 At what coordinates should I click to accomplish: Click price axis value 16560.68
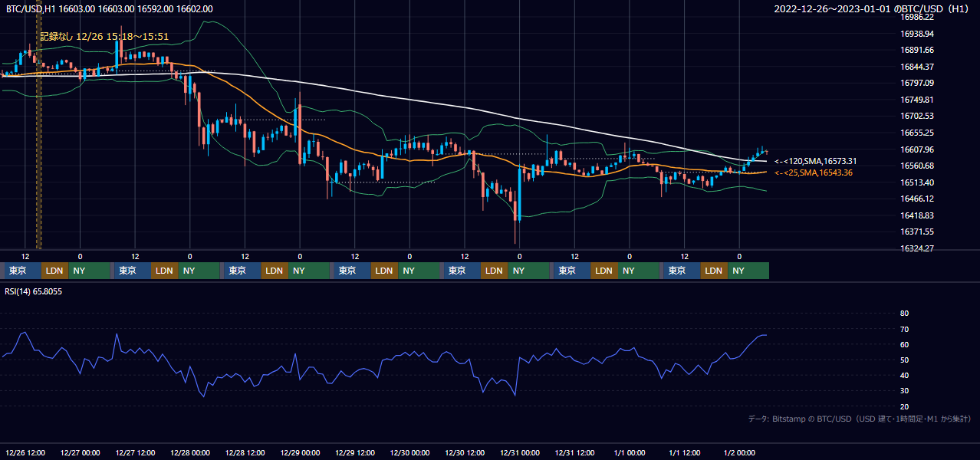tap(916, 166)
